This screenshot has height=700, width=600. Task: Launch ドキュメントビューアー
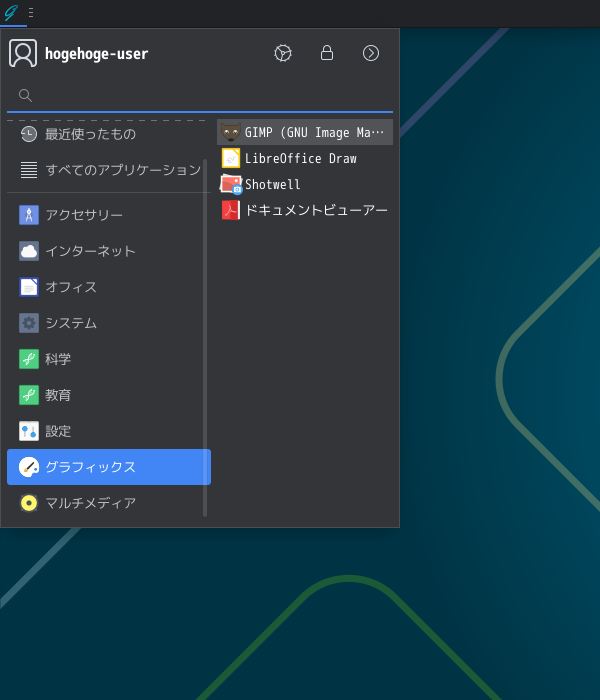tap(305, 210)
